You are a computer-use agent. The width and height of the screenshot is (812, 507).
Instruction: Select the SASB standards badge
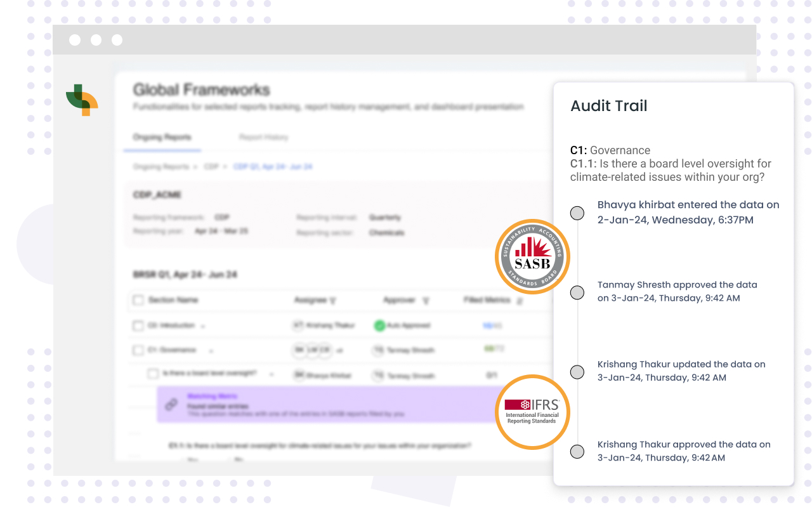coord(533,256)
